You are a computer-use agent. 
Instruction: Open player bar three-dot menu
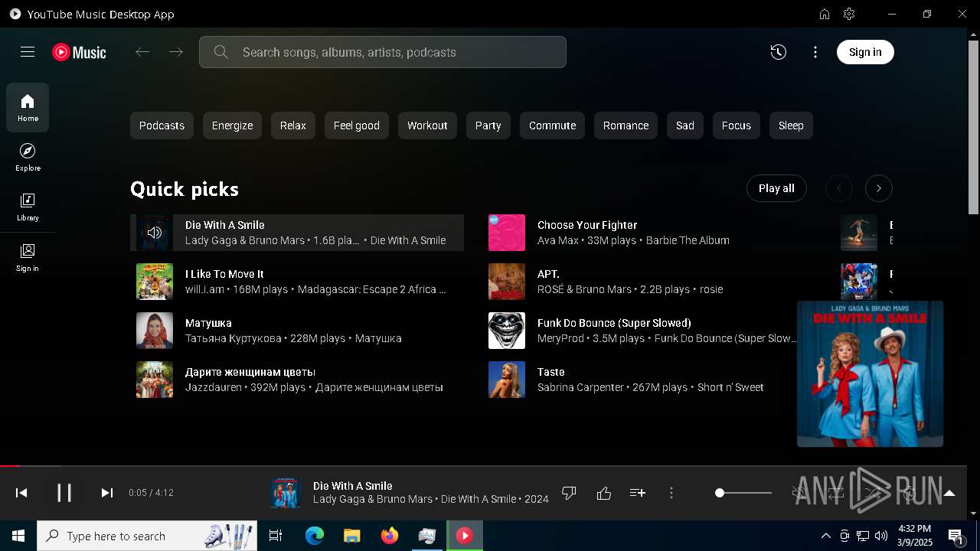pos(671,493)
